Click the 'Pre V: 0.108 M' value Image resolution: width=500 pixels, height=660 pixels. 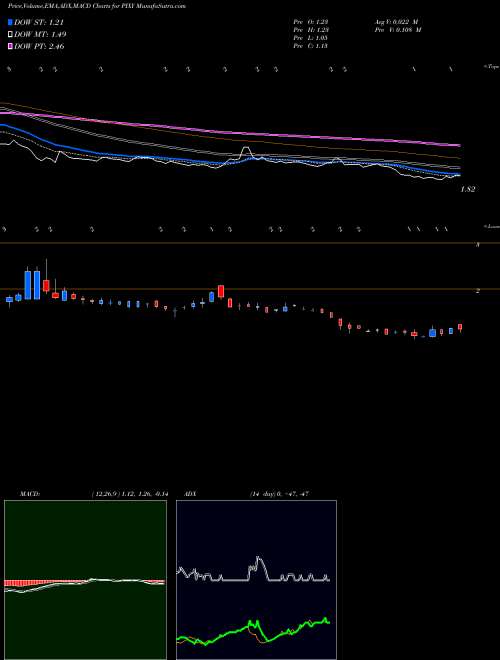pos(397,30)
